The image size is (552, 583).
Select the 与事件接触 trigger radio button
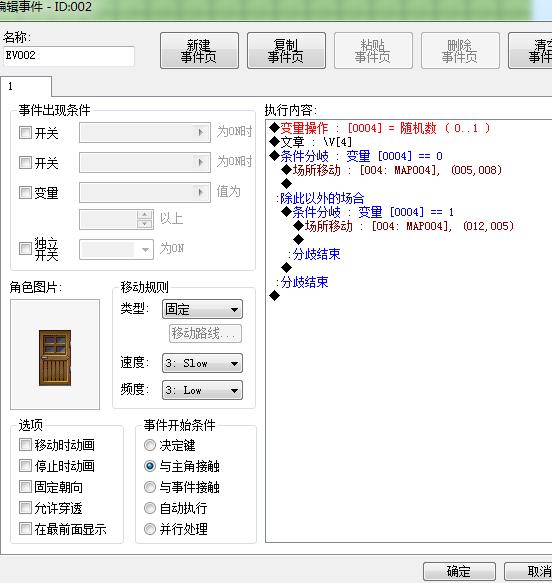click(150, 487)
